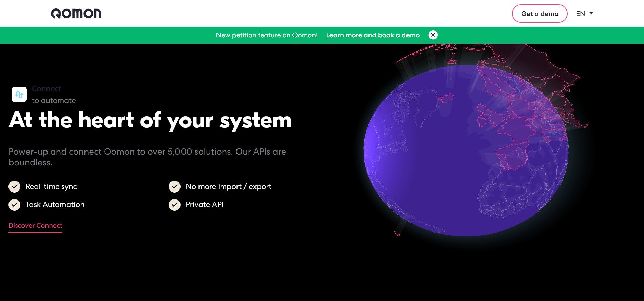
Task: Select the No more import / export text
Action: point(229,187)
